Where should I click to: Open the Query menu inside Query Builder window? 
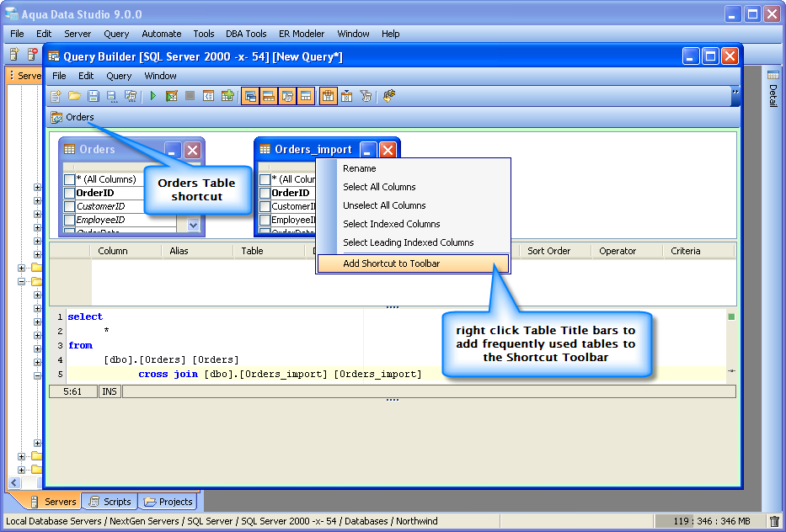[x=119, y=76]
